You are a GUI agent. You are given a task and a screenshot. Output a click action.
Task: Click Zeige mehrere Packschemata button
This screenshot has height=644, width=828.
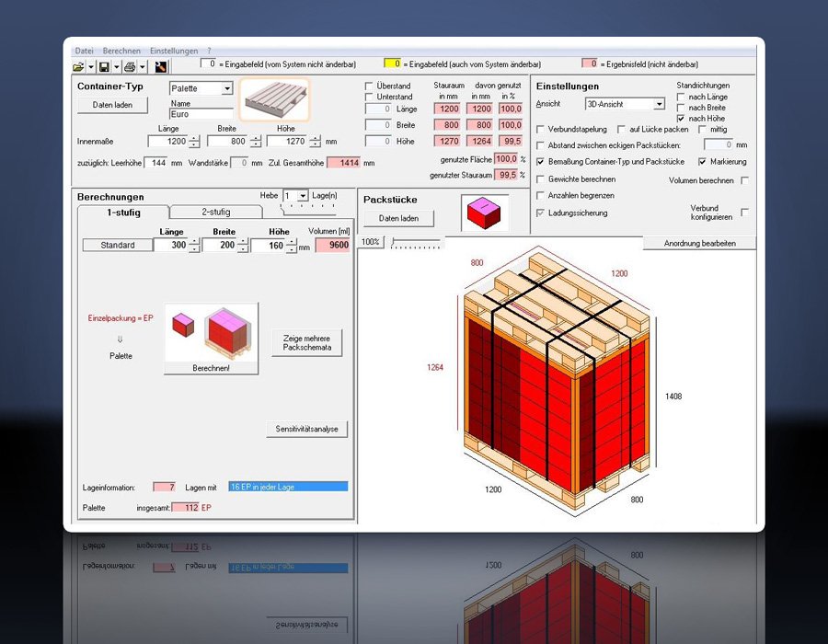[x=306, y=342]
